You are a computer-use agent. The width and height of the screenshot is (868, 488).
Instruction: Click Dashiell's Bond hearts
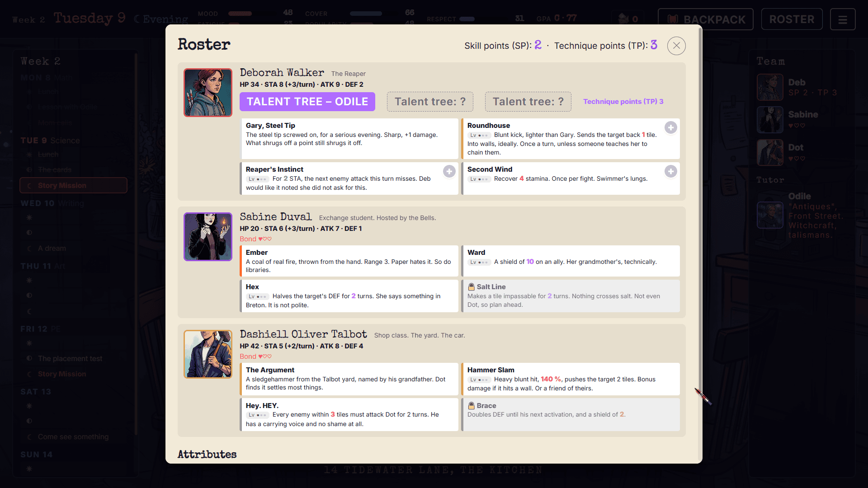(265, 357)
